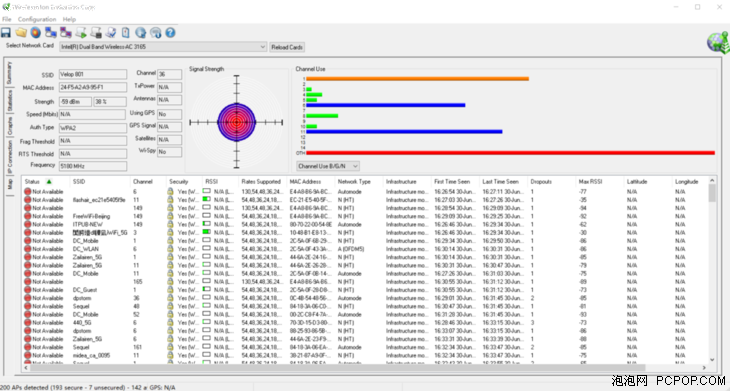This screenshot has height=391, width=730.
Task: Click the orange target scan icon
Action: coord(36,33)
